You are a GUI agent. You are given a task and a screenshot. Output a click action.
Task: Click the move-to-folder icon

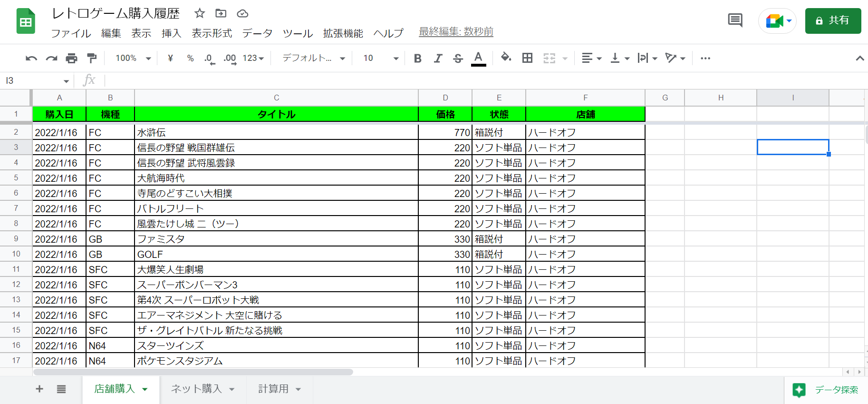pyautogui.click(x=221, y=13)
